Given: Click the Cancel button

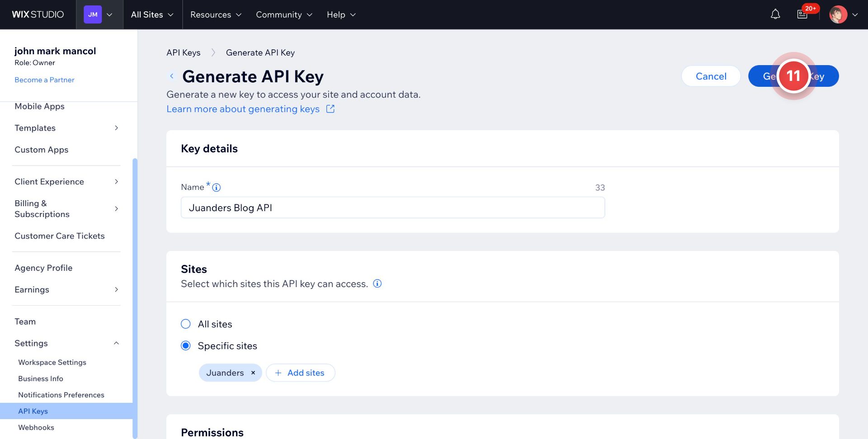Looking at the screenshot, I should tap(711, 76).
